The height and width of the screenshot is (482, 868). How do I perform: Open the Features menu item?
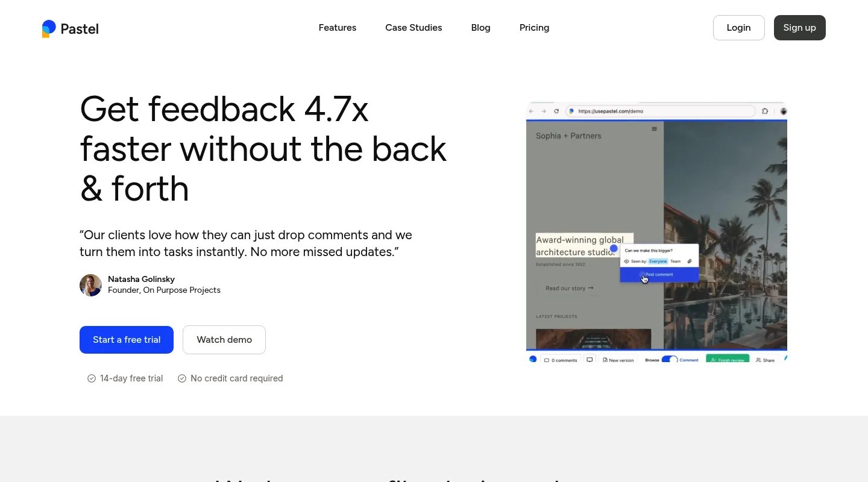coord(337,28)
